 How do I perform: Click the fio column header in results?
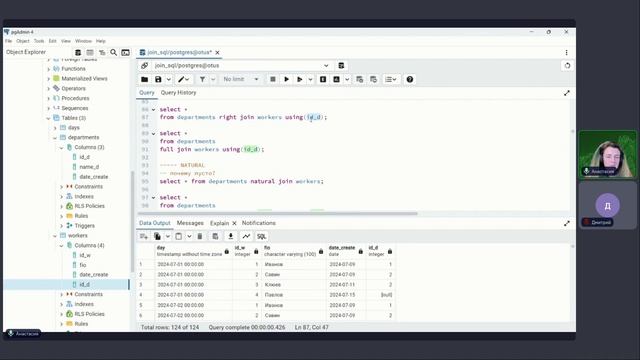pyautogui.click(x=293, y=251)
